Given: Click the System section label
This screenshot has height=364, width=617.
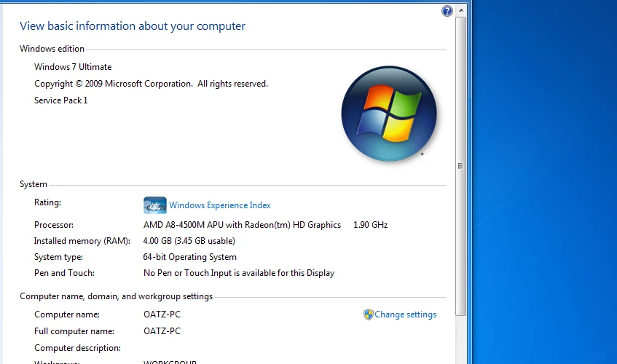Looking at the screenshot, I should point(34,184).
